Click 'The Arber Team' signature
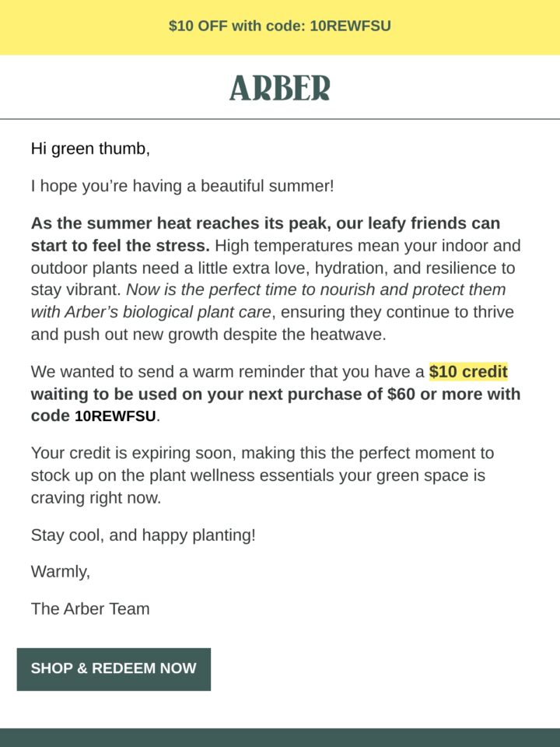Image resolution: width=560 pixels, height=747 pixels. pyautogui.click(x=90, y=608)
